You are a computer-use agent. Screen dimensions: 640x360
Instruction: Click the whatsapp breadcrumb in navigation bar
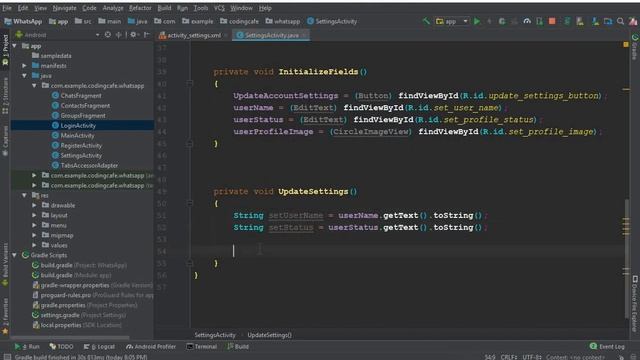click(283, 21)
